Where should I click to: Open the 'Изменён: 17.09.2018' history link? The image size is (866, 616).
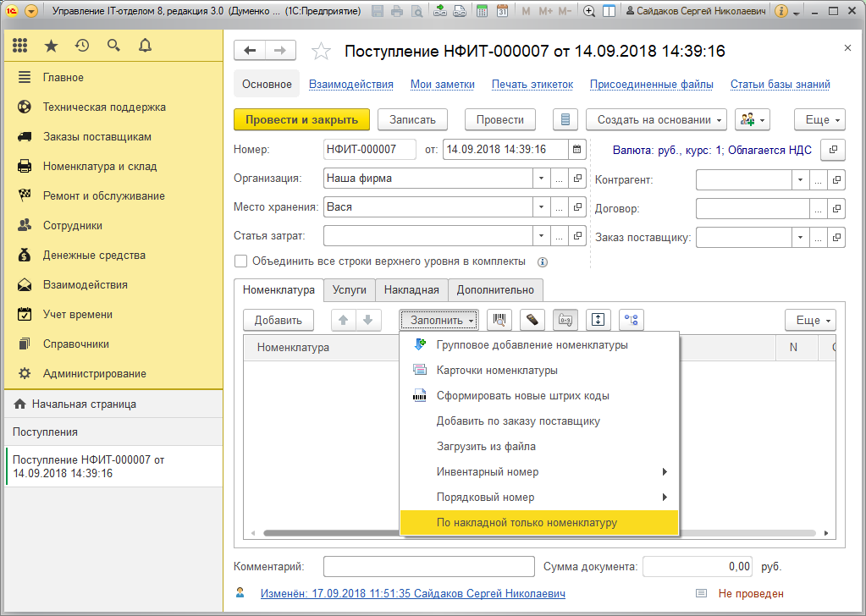pos(413,594)
